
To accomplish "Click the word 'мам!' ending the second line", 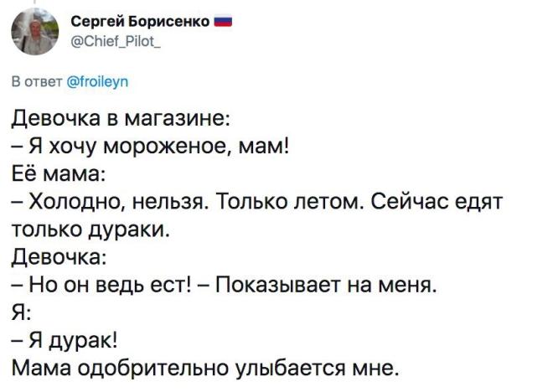I will click(264, 146).
